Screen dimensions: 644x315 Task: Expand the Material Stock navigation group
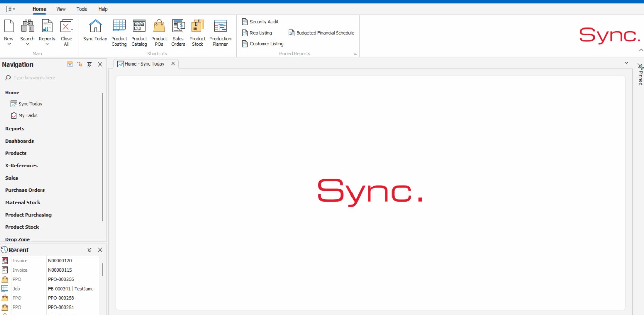tap(23, 202)
